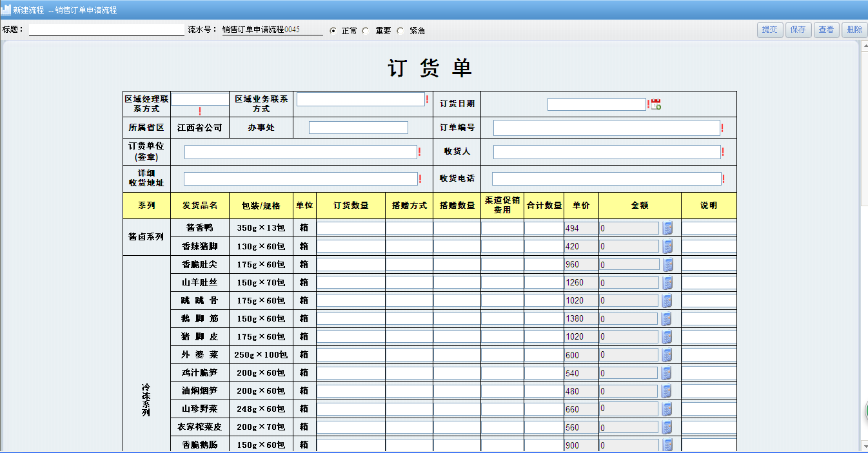Select the 正常 priority radio button
The height and width of the screenshot is (453, 868).
pos(333,30)
